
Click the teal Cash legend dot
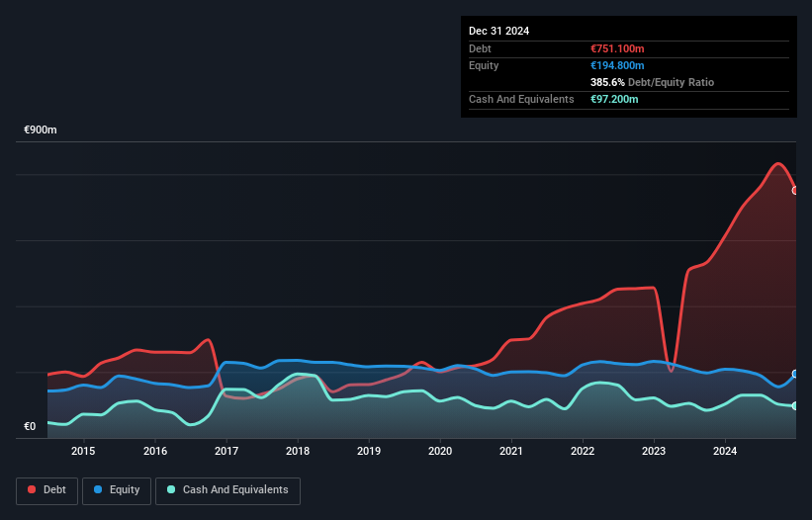(171, 489)
